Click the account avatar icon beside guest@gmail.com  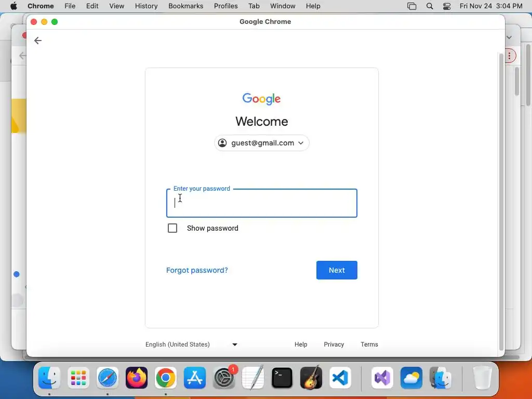(x=222, y=143)
